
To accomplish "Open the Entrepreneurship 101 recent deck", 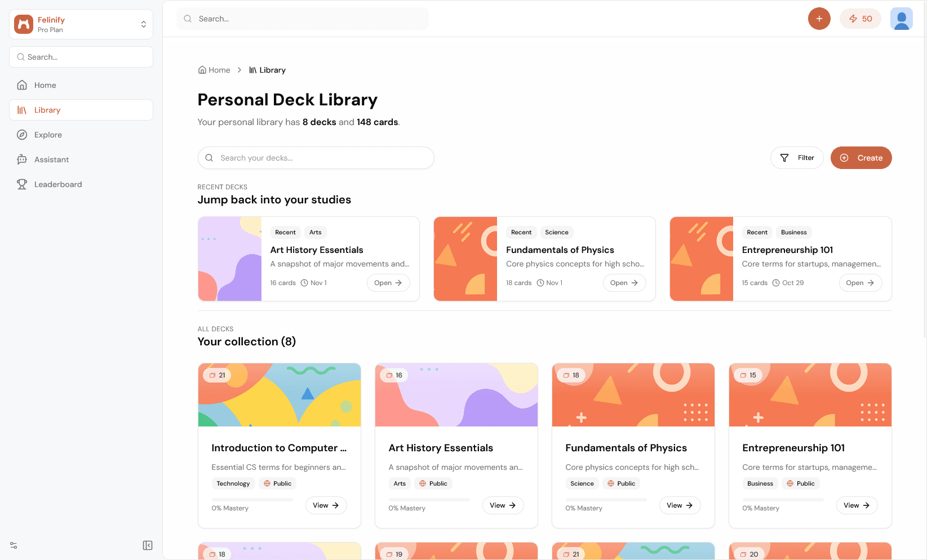I will [x=860, y=283].
